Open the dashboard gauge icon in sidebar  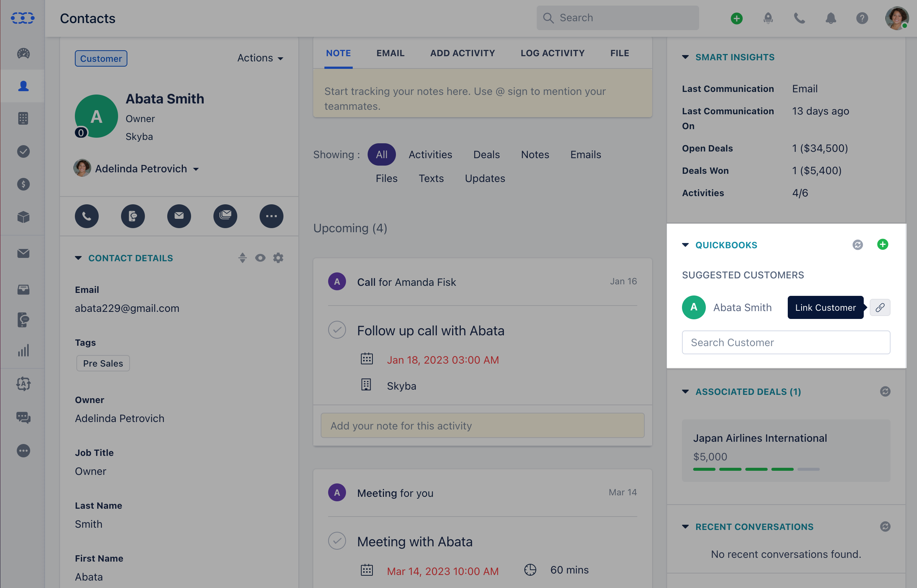pyautogui.click(x=23, y=54)
